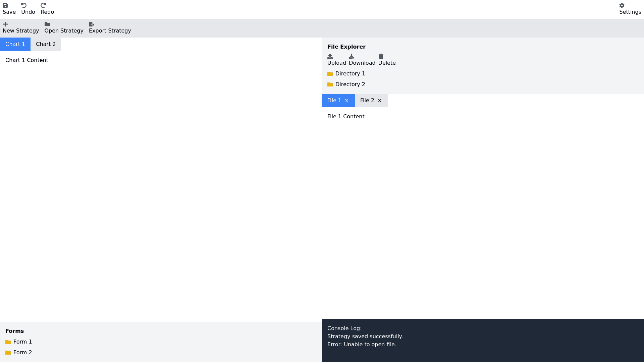Click the Export Strategy file icon
This screenshot has height=362, width=644.
click(x=91, y=24)
